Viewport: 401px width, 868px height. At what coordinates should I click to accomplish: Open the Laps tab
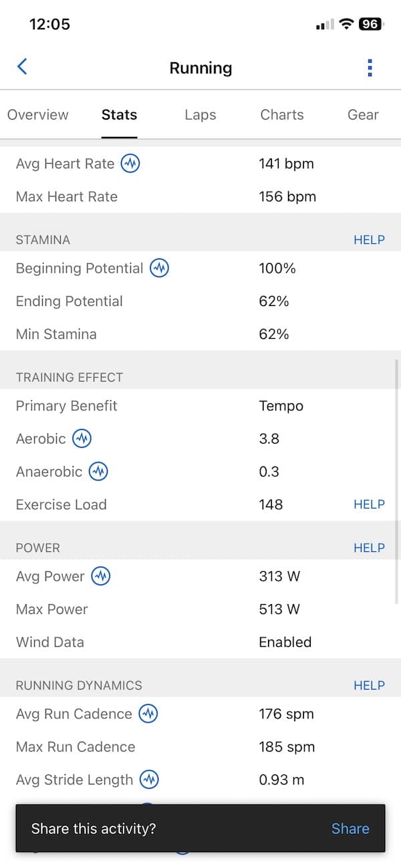[x=200, y=115]
